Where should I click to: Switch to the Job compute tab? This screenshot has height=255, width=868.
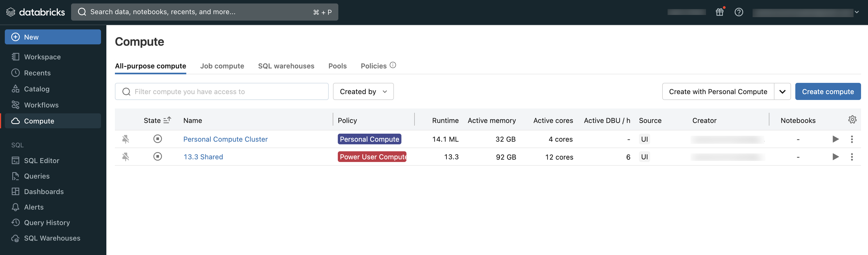[x=222, y=66]
